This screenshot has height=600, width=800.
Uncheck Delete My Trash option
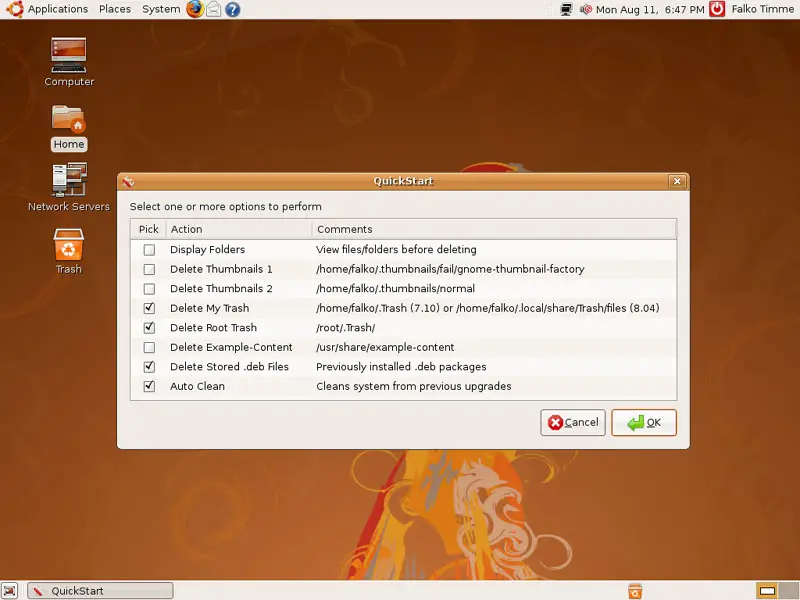[149, 308]
